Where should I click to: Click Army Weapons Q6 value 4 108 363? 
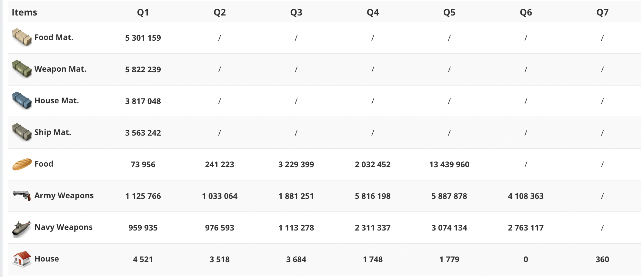click(x=526, y=196)
